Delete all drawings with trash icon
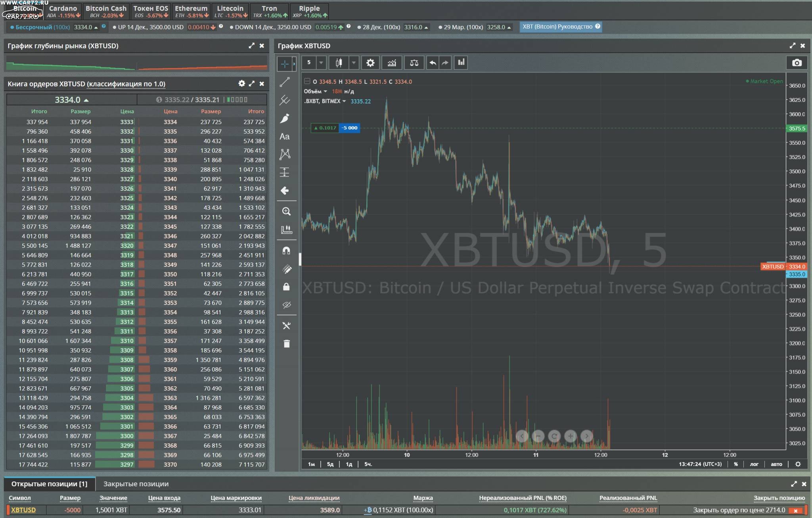This screenshot has width=812, height=518. (x=287, y=343)
